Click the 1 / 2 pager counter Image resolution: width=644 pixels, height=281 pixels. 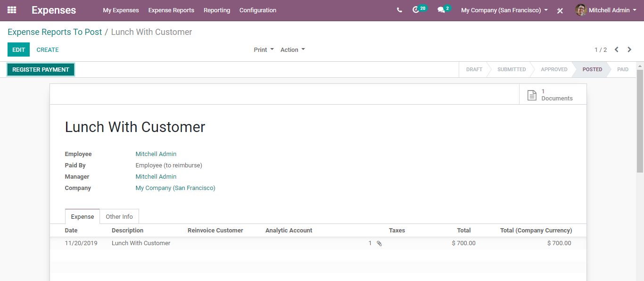point(601,50)
